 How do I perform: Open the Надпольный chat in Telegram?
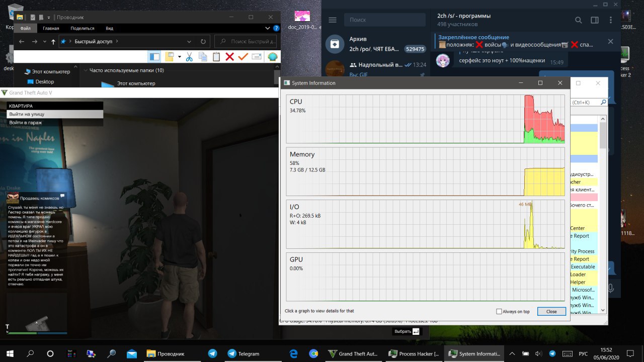376,68
